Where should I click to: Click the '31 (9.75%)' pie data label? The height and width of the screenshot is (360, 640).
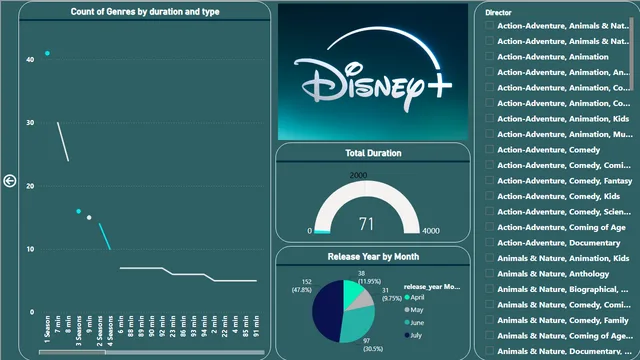click(x=391, y=294)
